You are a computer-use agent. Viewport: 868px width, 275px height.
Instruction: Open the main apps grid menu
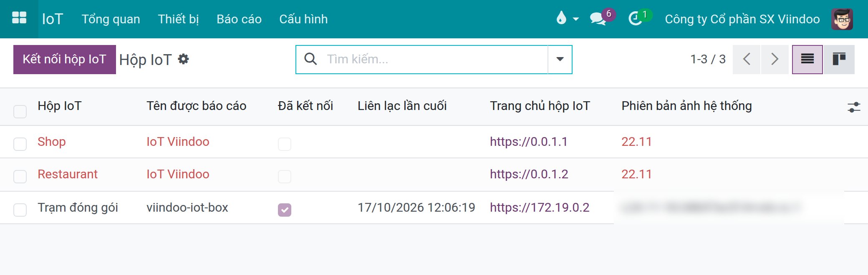[x=19, y=18]
